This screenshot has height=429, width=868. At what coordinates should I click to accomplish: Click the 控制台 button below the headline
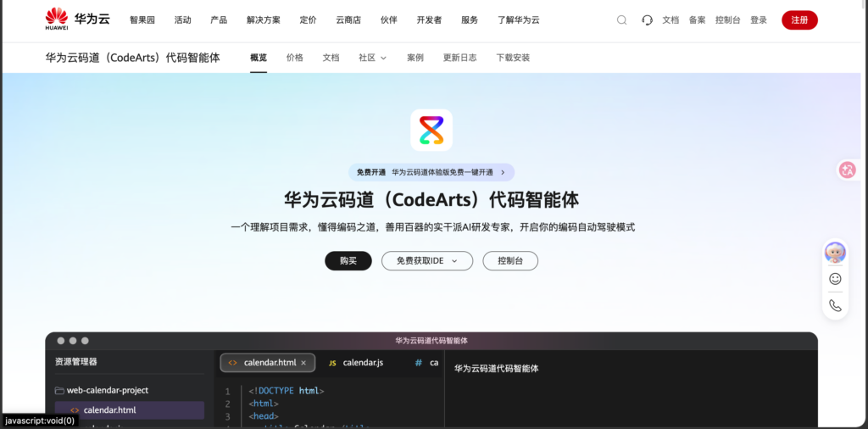(x=510, y=261)
